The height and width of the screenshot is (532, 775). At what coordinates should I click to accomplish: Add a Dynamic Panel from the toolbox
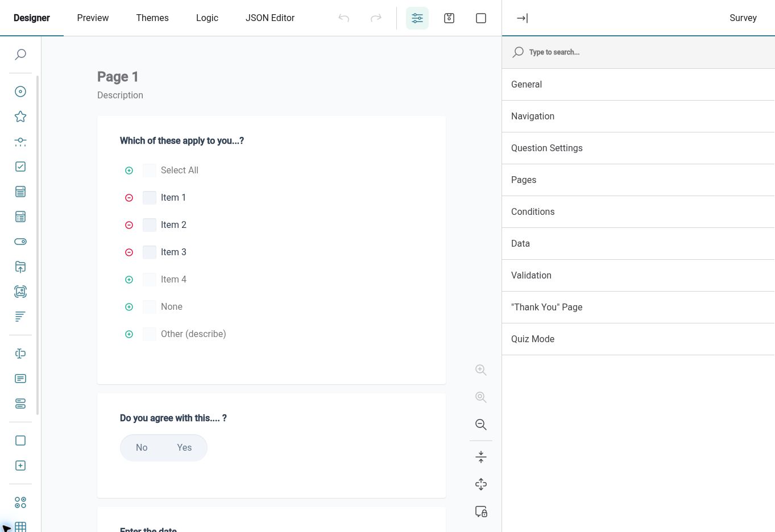(x=20, y=465)
